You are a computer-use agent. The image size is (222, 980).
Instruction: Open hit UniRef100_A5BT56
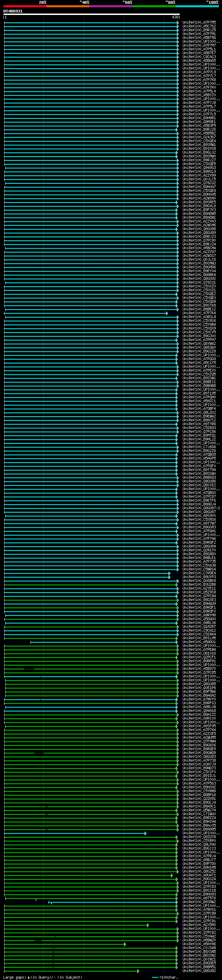[199, 38]
